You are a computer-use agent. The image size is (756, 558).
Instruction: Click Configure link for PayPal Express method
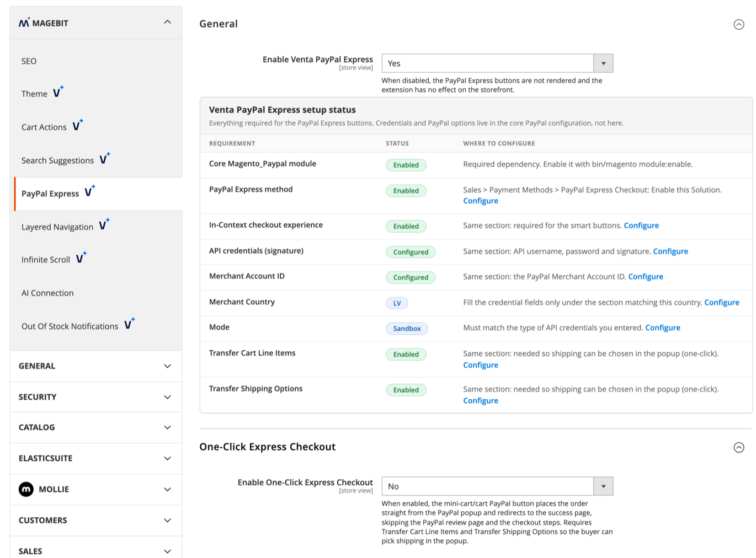[481, 201]
